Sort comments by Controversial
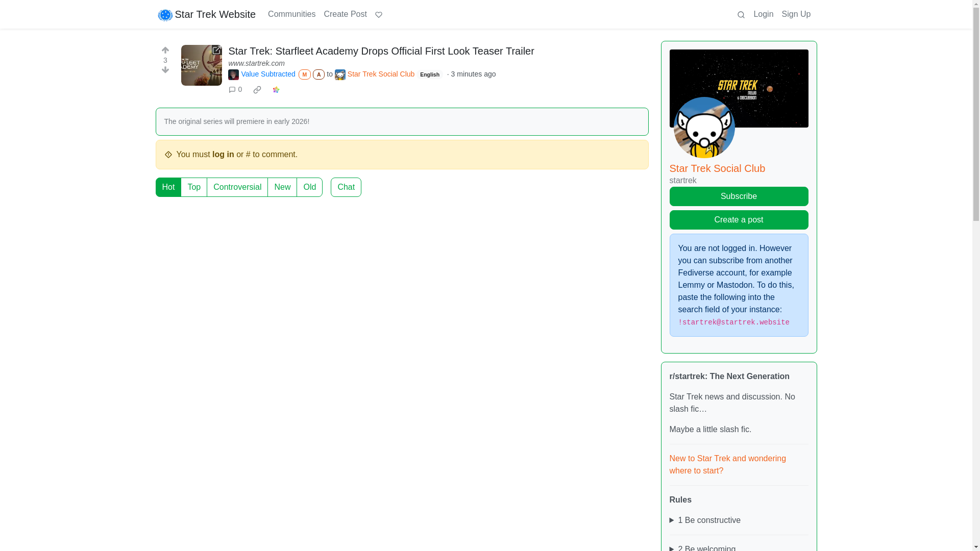Screen dimensions: 980x551 coord(237,187)
